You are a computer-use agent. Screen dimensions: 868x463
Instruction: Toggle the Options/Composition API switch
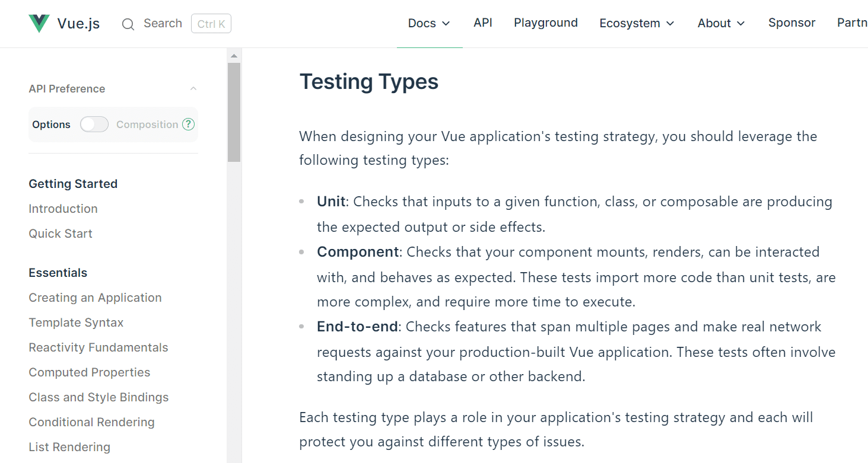(x=94, y=124)
